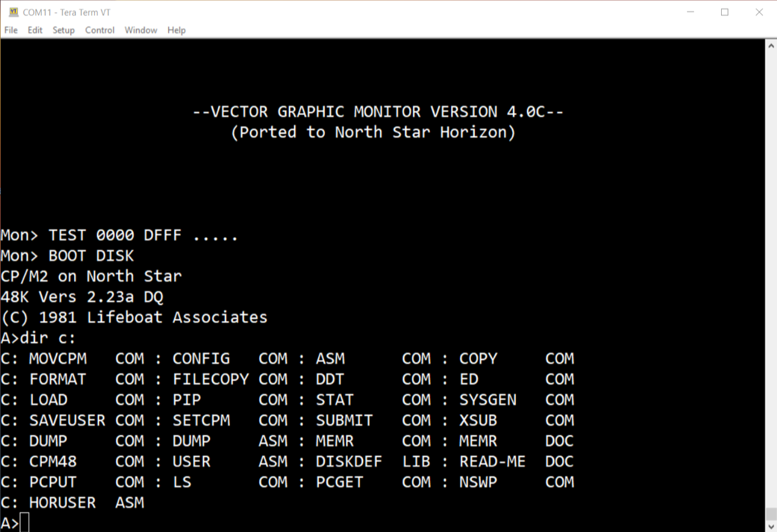The height and width of the screenshot is (532, 777).
Task: Open the Window menu
Action: tap(141, 30)
